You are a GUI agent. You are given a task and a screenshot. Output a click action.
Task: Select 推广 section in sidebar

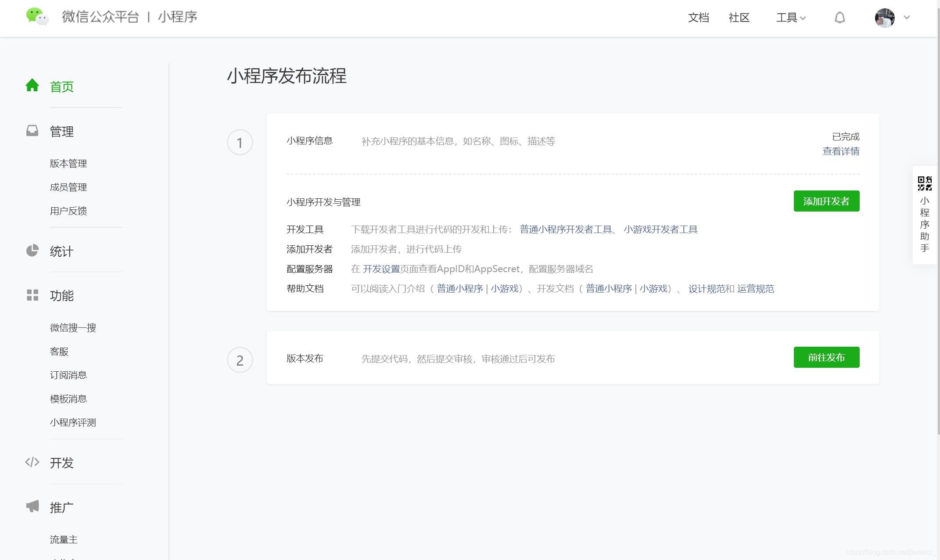click(62, 507)
